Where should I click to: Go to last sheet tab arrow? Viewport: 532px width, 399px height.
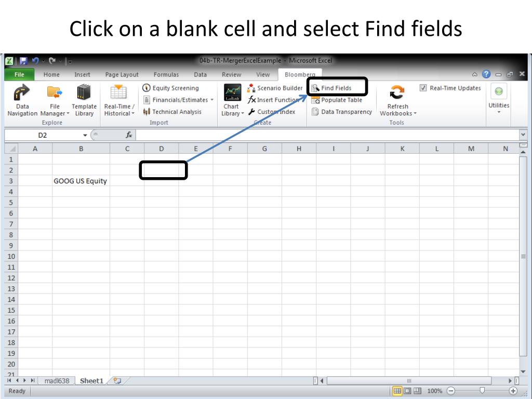click(33, 381)
